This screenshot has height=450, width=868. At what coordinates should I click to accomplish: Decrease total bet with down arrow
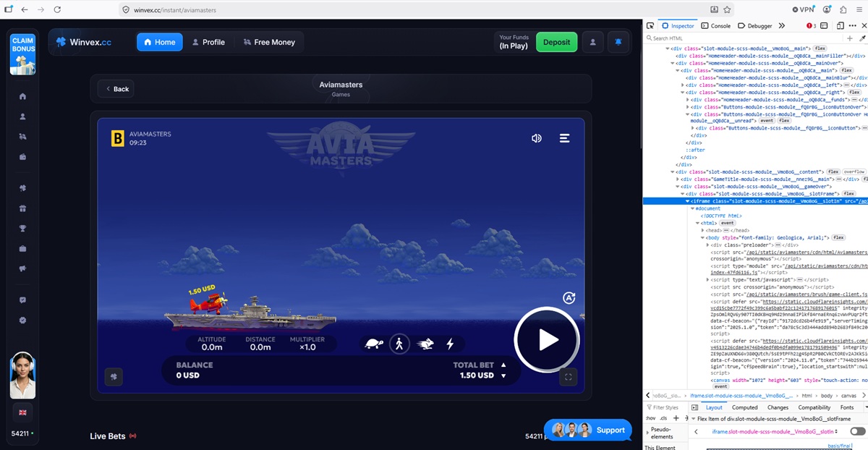pyautogui.click(x=504, y=375)
